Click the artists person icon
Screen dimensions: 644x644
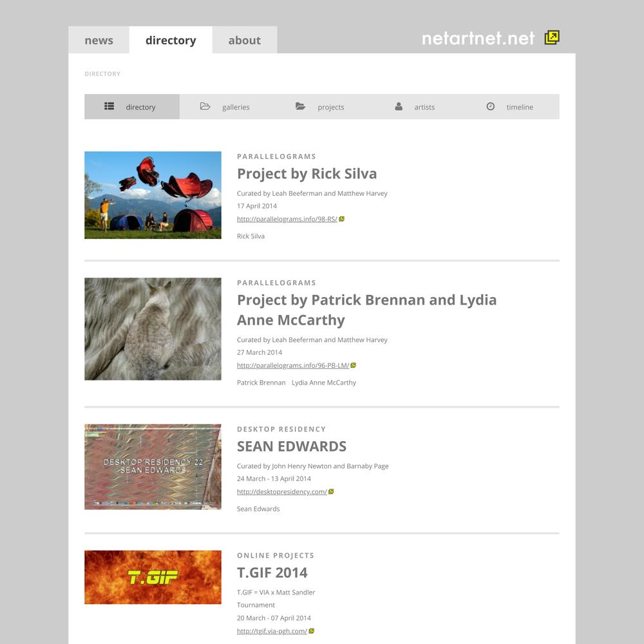coord(399,106)
